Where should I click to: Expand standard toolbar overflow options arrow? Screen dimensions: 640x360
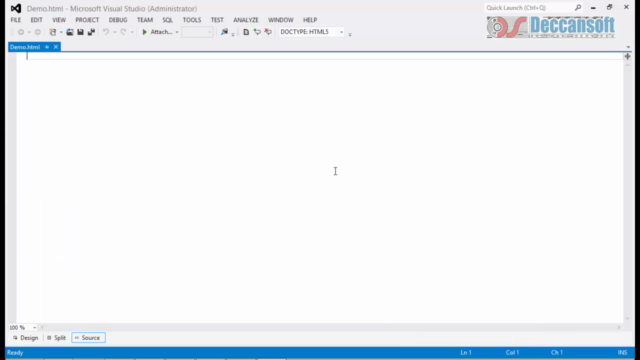(x=233, y=34)
